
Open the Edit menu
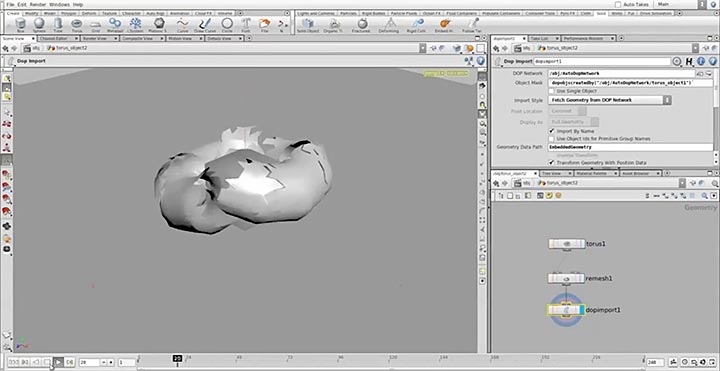(22, 4)
